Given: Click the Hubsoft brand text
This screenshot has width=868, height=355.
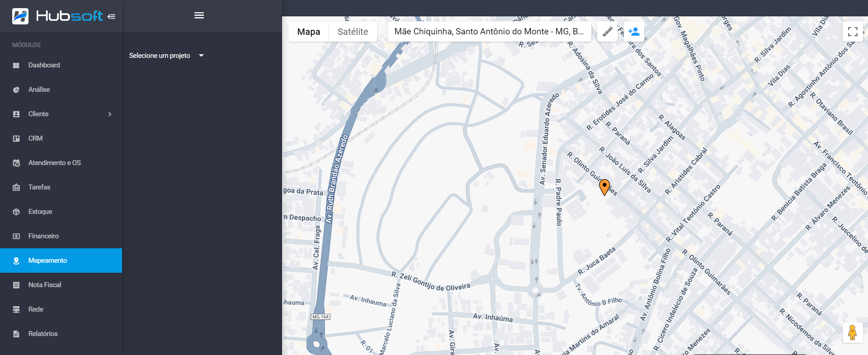Looking at the screenshot, I should (70, 16).
